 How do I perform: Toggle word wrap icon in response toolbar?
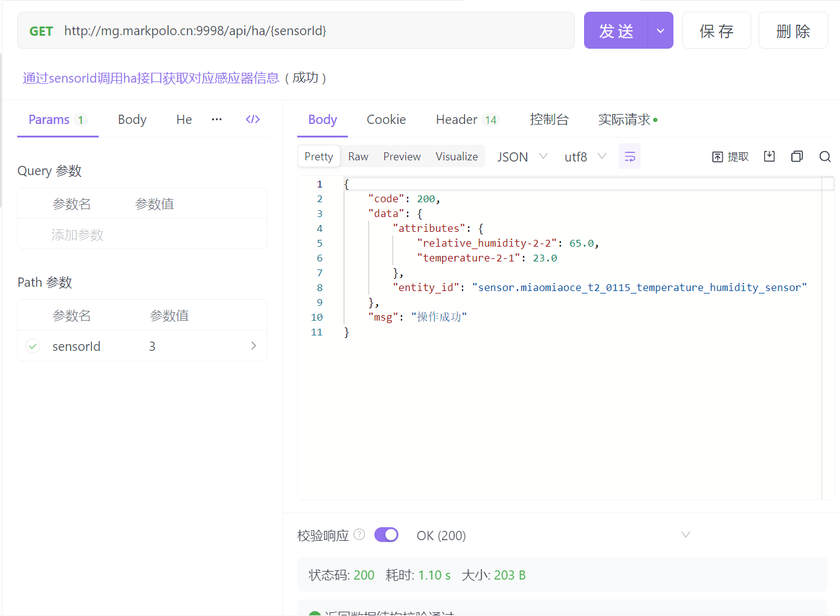629,157
